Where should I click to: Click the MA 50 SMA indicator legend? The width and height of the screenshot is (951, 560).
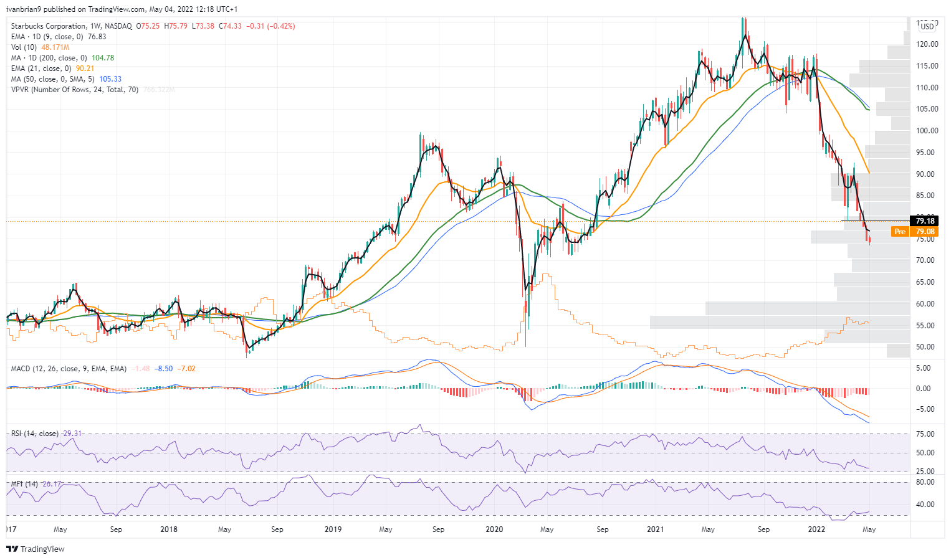point(53,79)
